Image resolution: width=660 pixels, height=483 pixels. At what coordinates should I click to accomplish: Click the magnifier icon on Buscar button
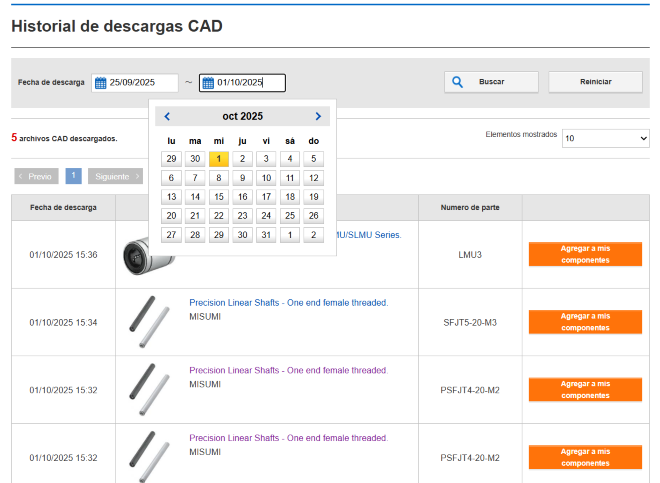click(x=456, y=82)
